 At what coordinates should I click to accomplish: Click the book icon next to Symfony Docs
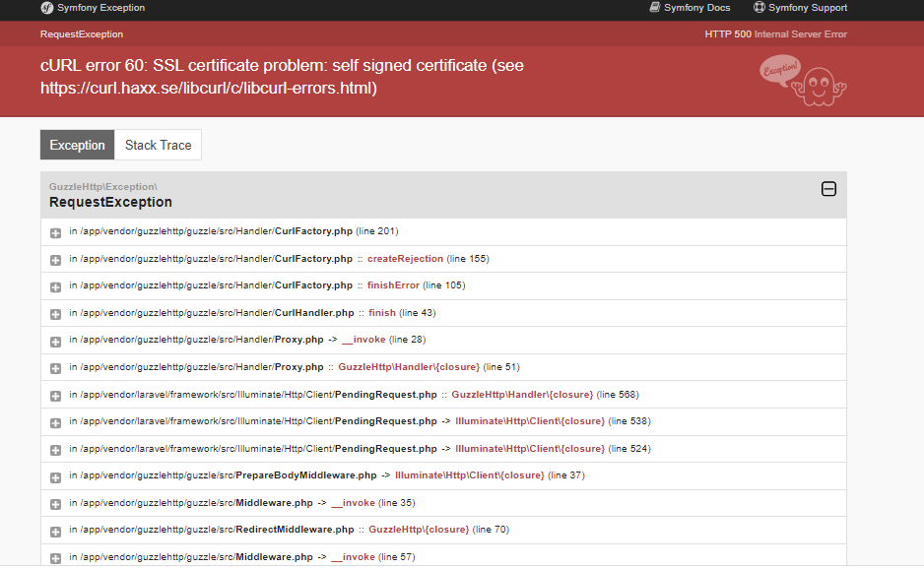point(652,8)
